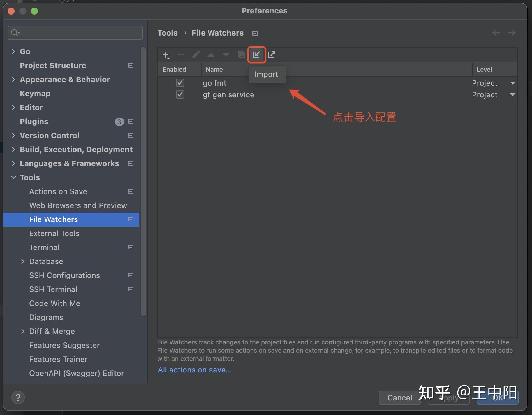The width and height of the screenshot is (532, 415).
Task: Uncheck the go fmt watcher
Action: click(180, 83)
